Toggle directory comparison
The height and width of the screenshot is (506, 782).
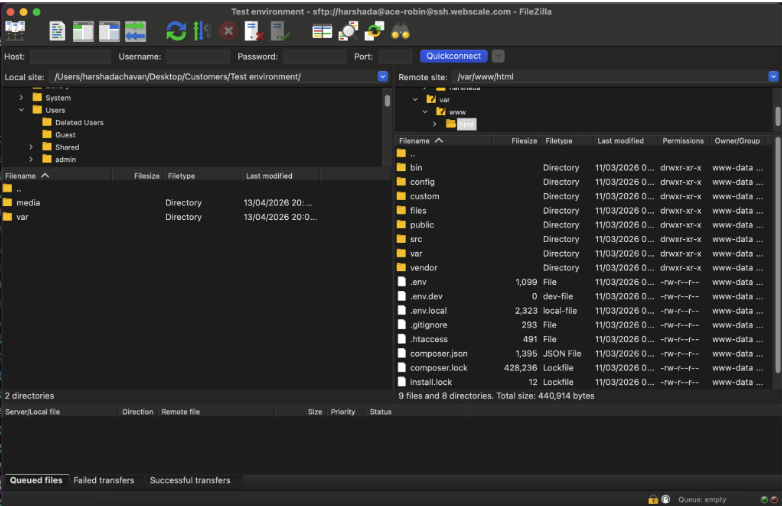click(348, 31)
